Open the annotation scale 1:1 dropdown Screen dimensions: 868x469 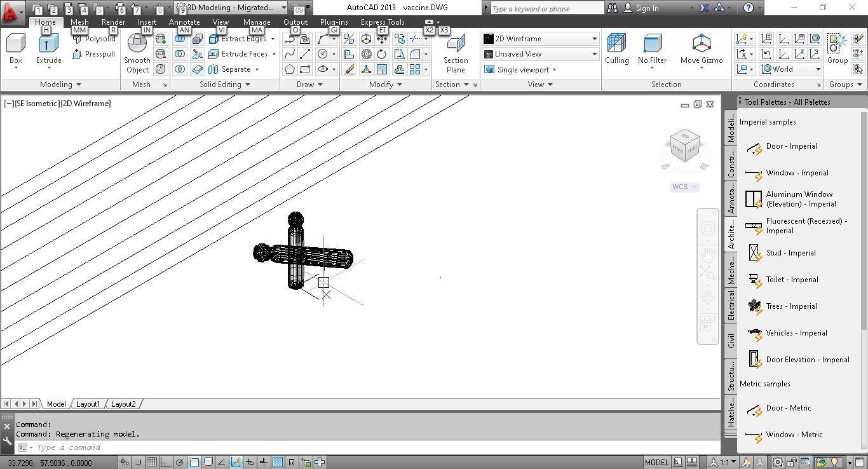click(724, 462)
